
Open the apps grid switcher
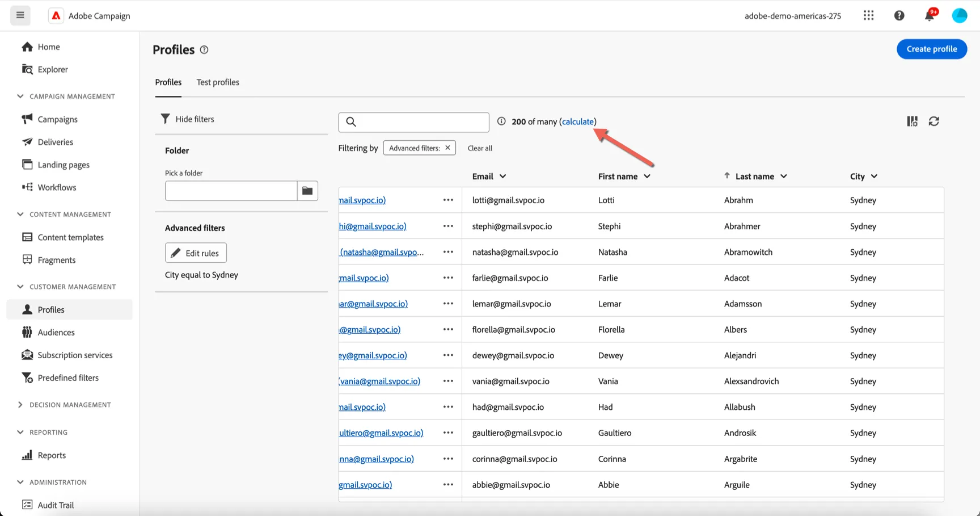(868, 15)
